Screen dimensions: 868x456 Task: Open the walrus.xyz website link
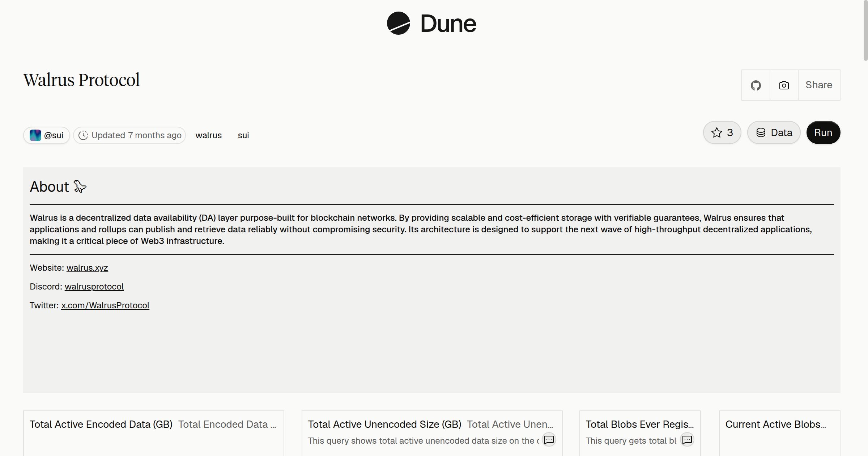coord(87,268)
